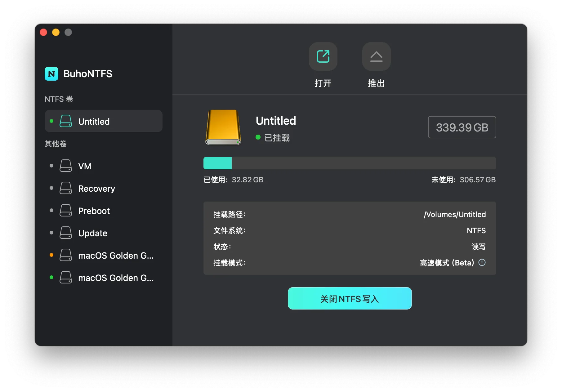Click the 关闭 NTFS 写入 button
The image size is (562, 392).
pos(350,298)
